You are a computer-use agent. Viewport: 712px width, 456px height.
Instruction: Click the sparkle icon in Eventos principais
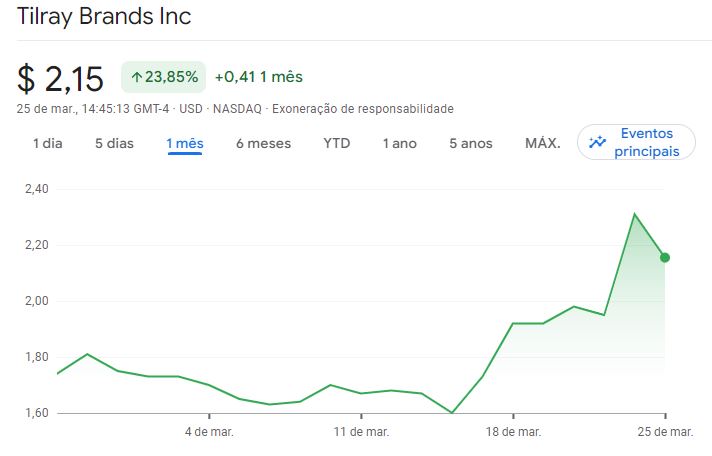598,142
